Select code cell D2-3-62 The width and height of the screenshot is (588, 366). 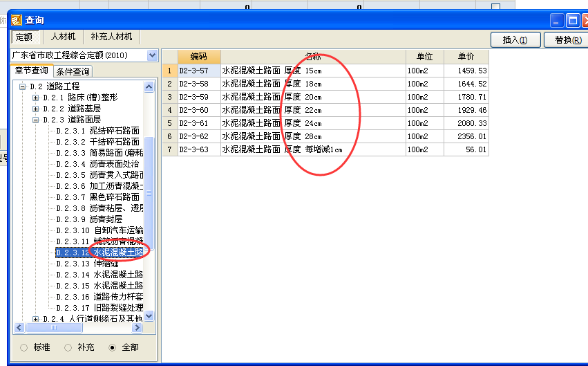coord(199,136)
